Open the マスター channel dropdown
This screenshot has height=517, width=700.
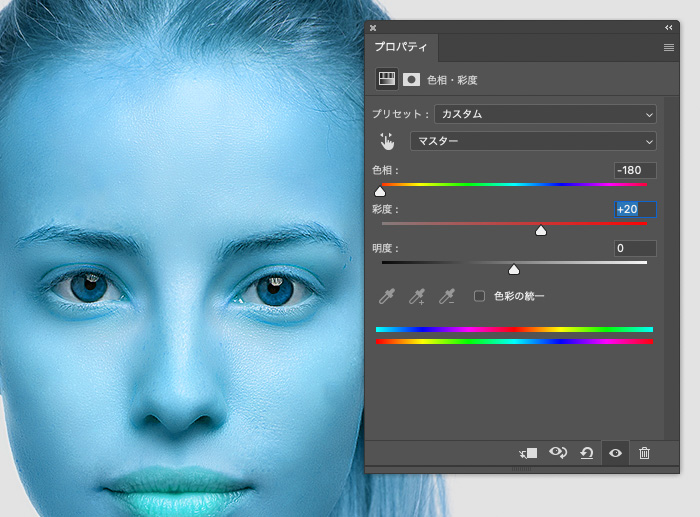(x=533, y=141)
